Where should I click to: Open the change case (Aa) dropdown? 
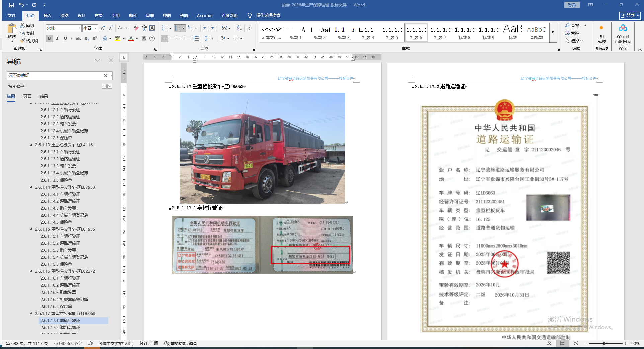[x=123, y=28]
